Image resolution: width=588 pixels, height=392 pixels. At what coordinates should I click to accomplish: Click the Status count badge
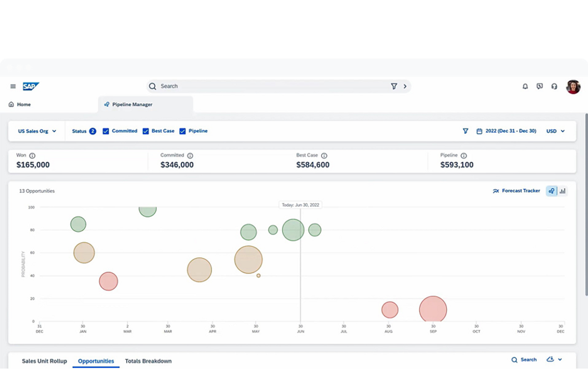click(x=93, y=131)
